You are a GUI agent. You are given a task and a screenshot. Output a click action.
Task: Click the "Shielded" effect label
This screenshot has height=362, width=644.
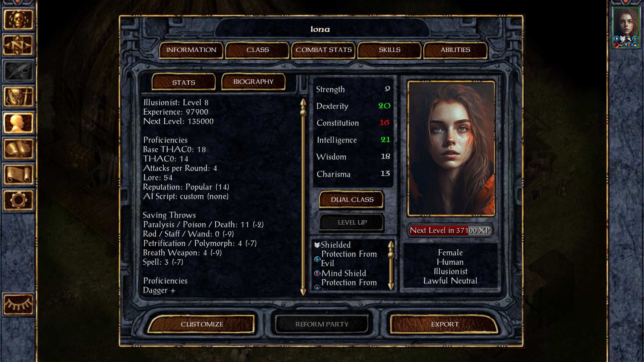coord(336,245)
